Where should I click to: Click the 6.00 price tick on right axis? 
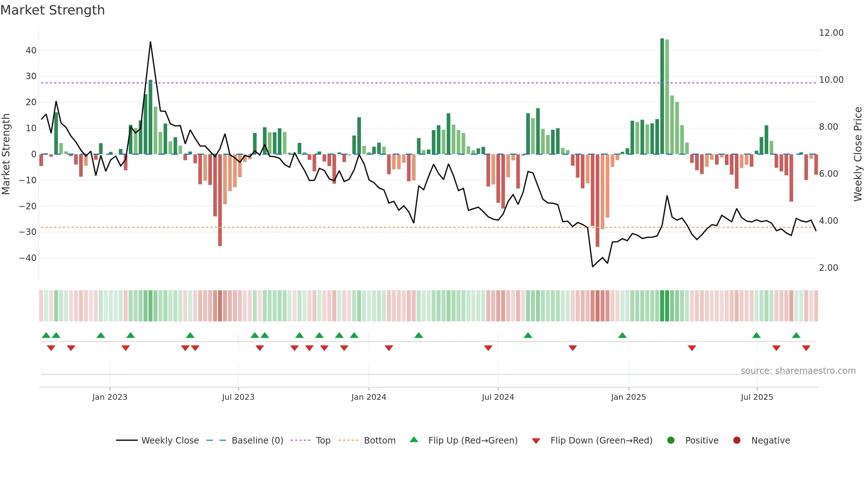click(828, 174)
